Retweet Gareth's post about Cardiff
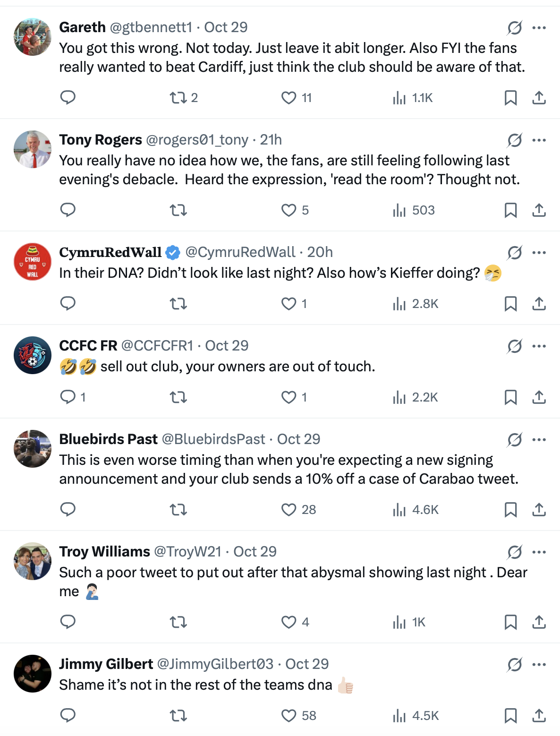The height and width of the screenshot is (736, 560). (178, 98)
